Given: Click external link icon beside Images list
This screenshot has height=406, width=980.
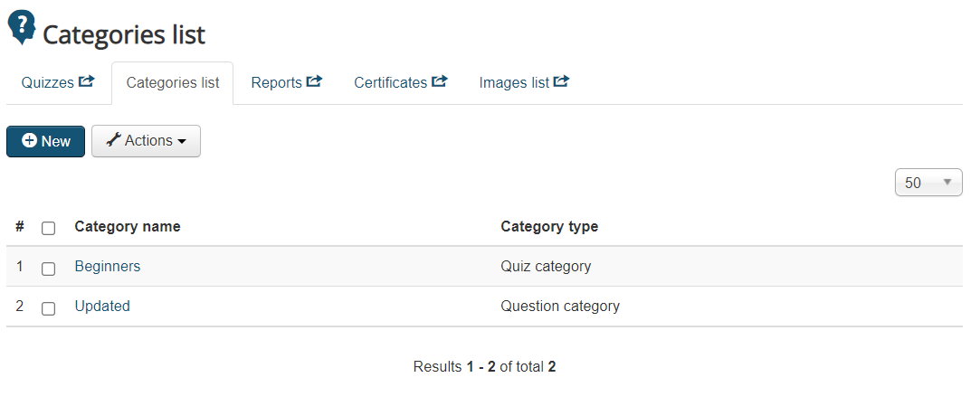Looking at the screenshot, I should pos(561,81).
